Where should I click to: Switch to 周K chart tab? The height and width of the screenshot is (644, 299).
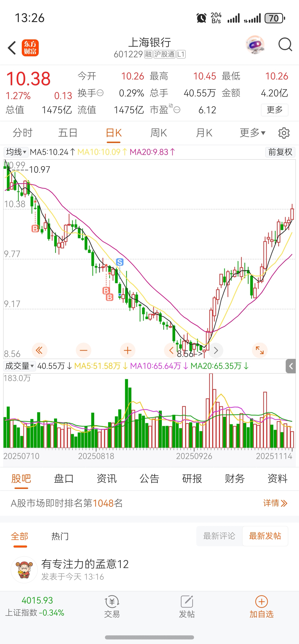159,133
